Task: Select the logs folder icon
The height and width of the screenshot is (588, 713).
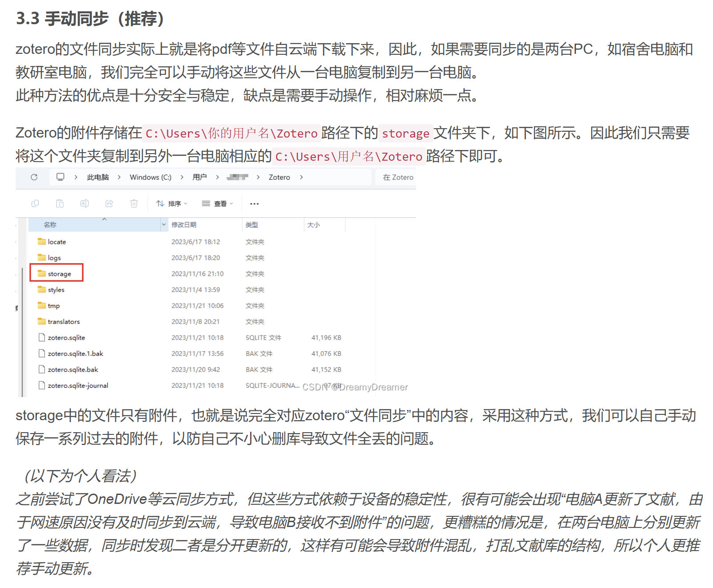Action: tap(42, 258)
